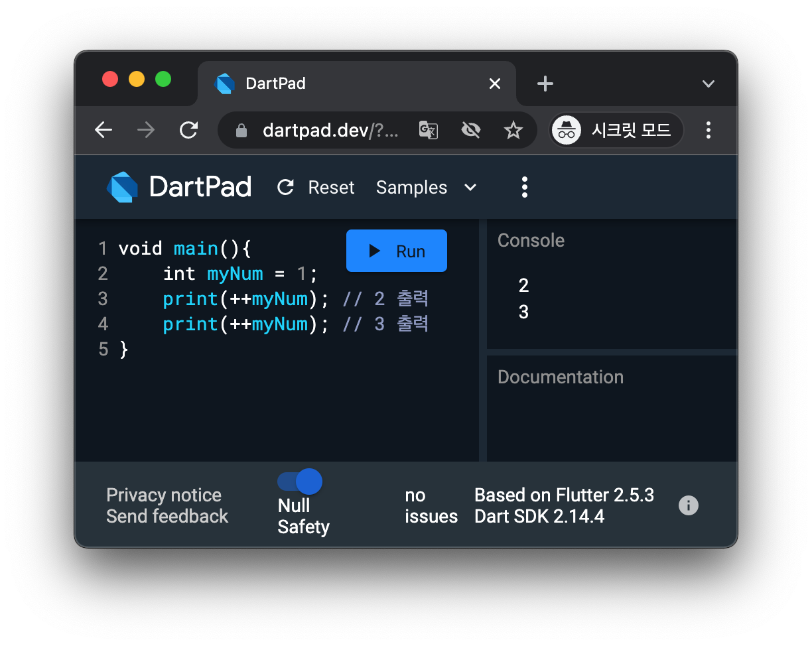Click the closing brace on line 5
812x646 pixels.
pos(123,350)
